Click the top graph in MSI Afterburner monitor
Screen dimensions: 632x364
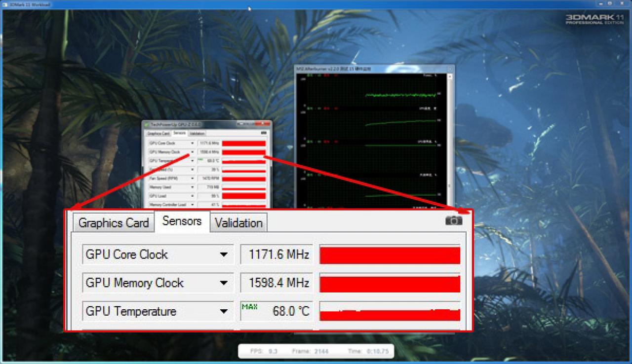[372, 92]
